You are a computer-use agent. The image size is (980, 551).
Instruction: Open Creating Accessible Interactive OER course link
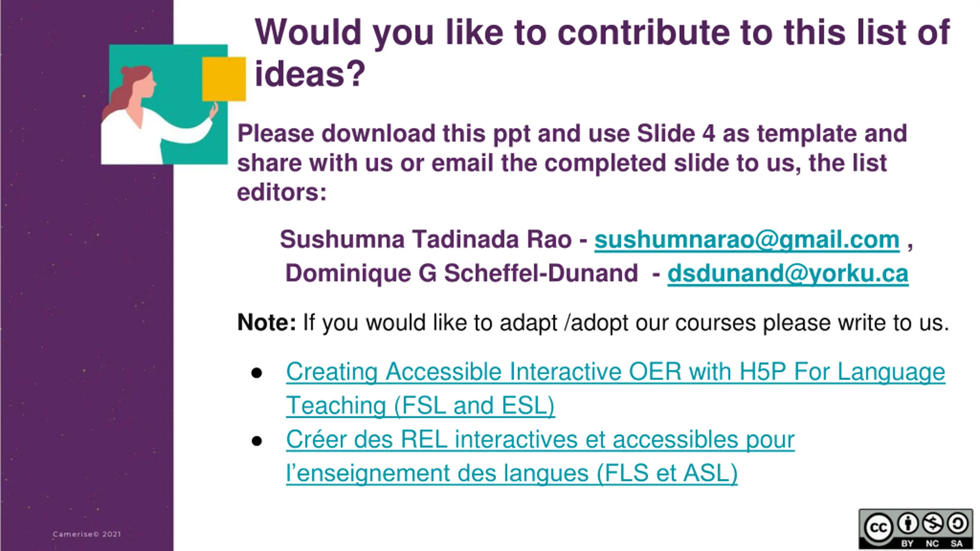pyautogui.click(x=616, y=388)
